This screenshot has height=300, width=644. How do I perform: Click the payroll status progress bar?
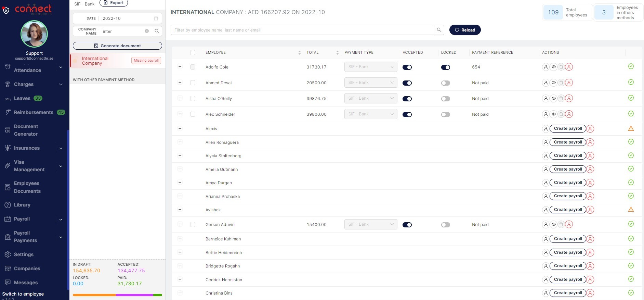[117, 295]
